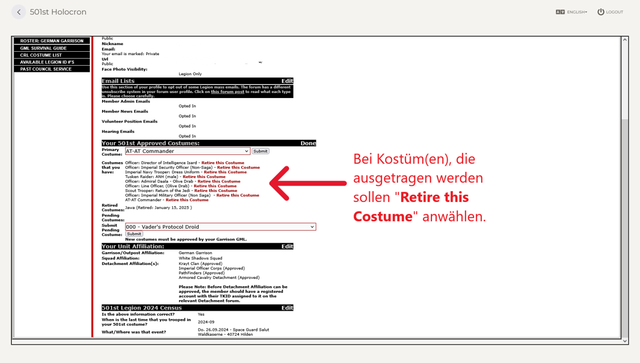640x363 pixels.
Task: Open Available Legion ID #'s menu item
Action: click(x=52, y=62)
